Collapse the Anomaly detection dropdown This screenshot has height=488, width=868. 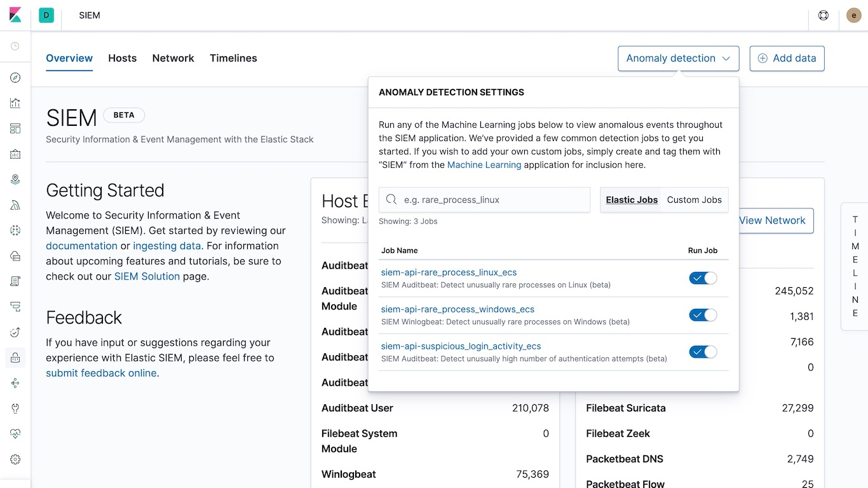tap(678, 58)
